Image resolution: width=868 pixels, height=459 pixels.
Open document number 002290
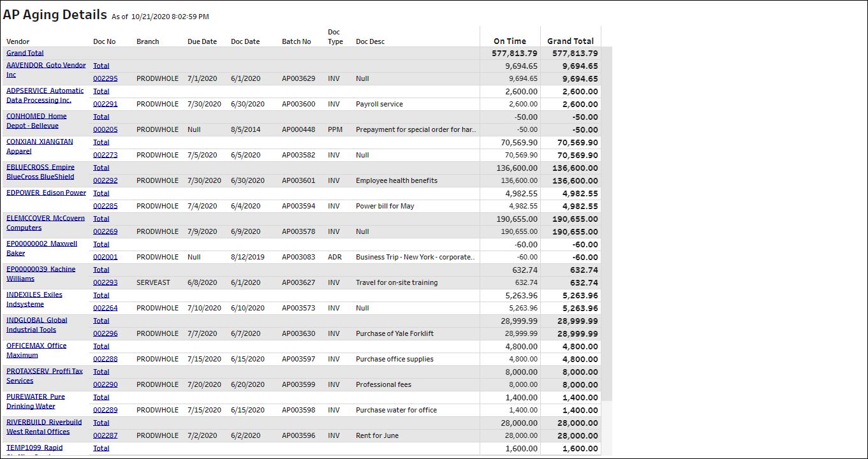point(105,384)
